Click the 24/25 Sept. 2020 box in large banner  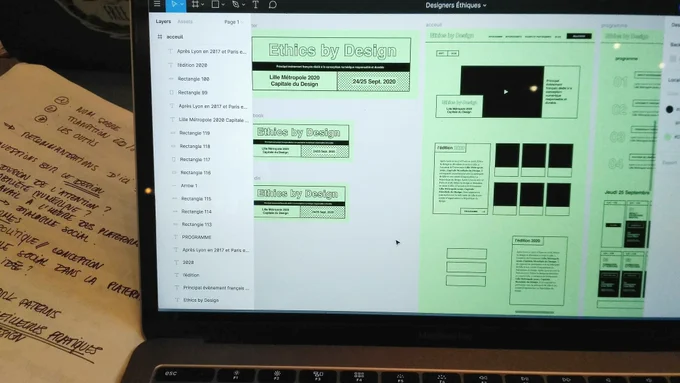[374, 81]
